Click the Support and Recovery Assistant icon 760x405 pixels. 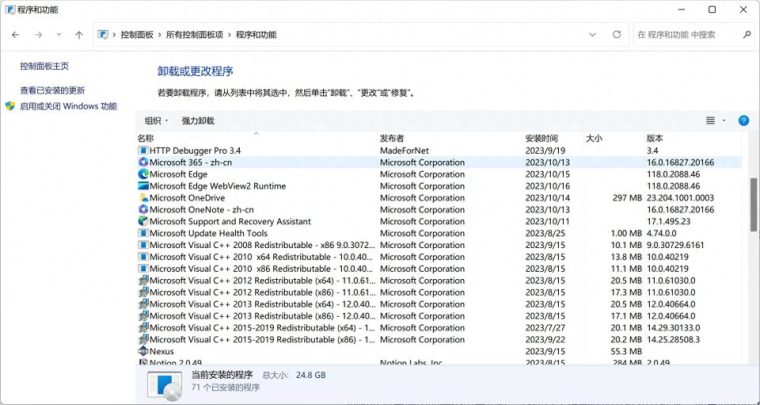(143, 221)
